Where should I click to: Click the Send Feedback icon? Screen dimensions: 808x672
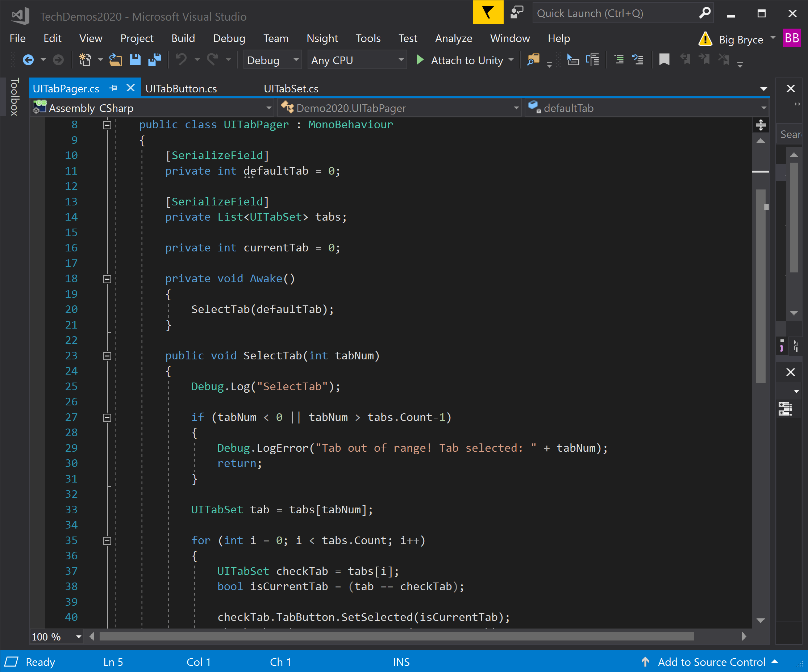pyautogui.click(x=516, y=13)
